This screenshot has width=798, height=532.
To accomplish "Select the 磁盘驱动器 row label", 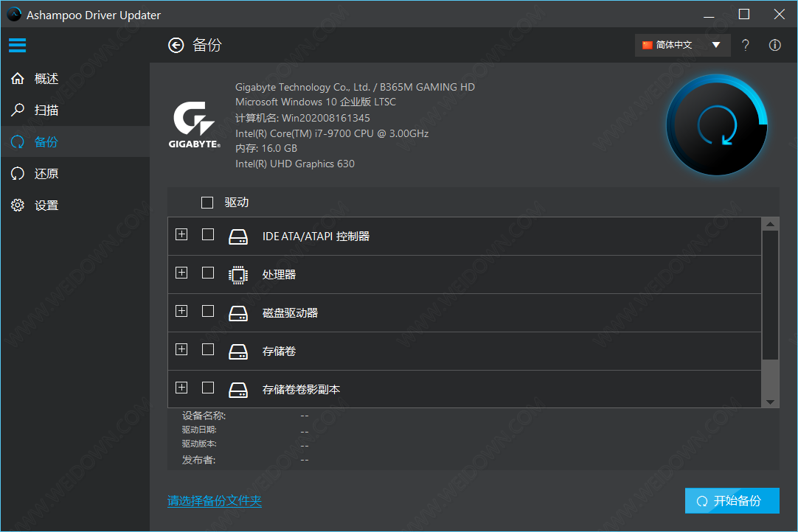I will tap(290, 313).
